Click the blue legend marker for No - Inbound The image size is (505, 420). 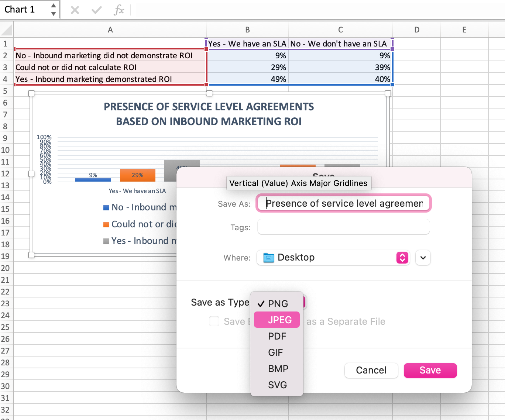106,207
